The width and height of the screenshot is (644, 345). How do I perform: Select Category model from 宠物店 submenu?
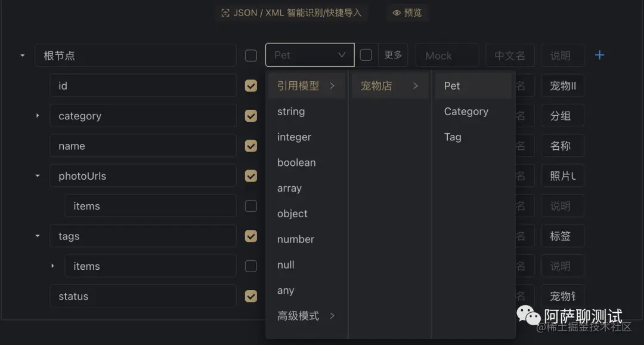(x=466, y=111)
